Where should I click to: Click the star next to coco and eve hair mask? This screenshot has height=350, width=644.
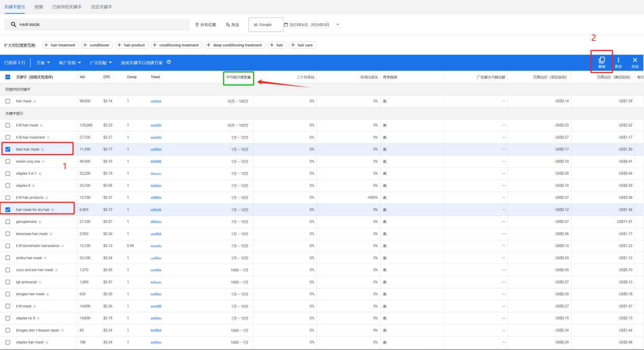[x=56, y=270]
